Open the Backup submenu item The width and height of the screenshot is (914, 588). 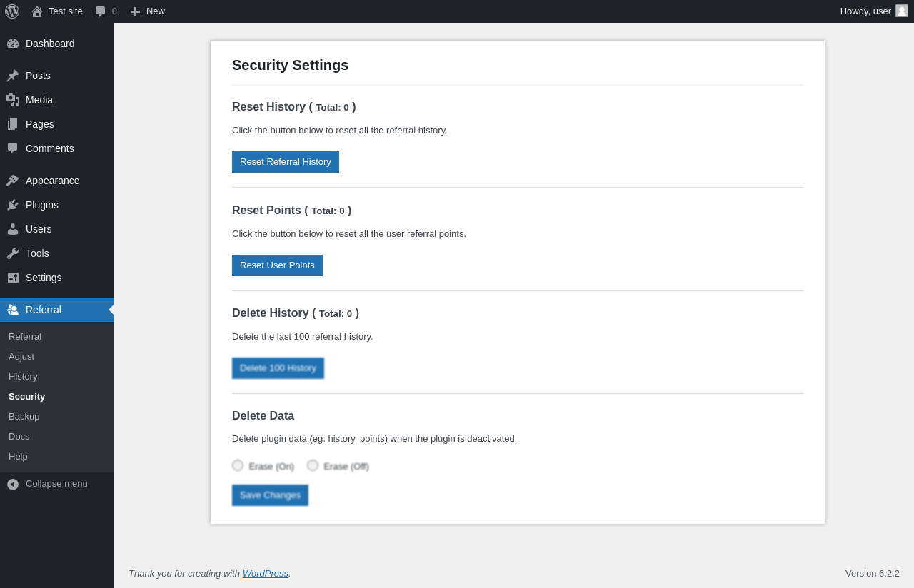(57, 416)
